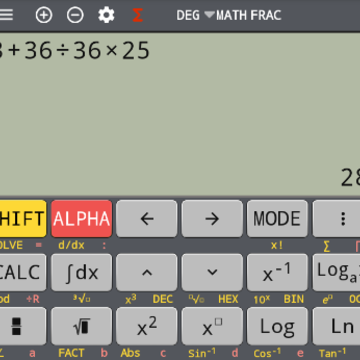This screenshot has height=360, width=360.
Task: Tap the zoom out minus icon
Action: 75,15
